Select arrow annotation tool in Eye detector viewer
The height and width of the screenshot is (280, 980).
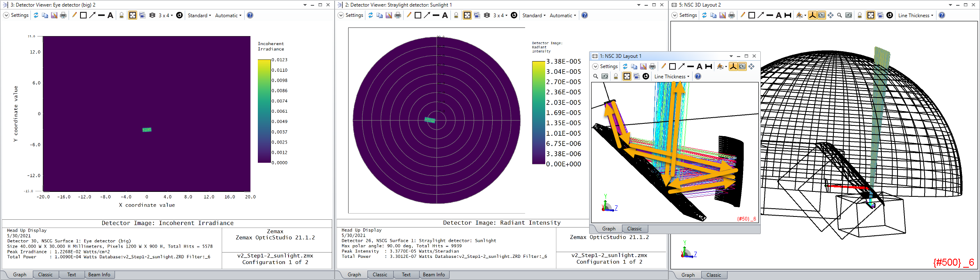tap(92, 15)
